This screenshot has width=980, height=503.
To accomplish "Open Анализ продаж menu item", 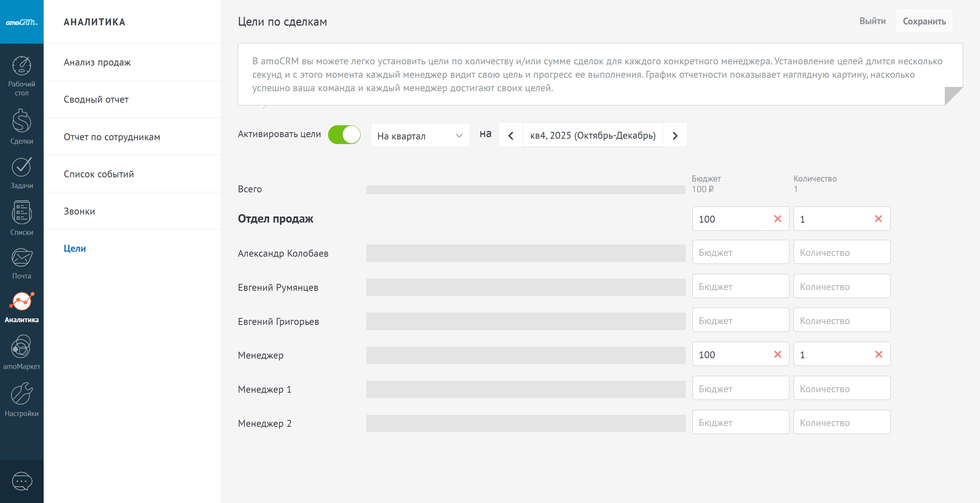I will pyautogui.click(x=97, y=62).
